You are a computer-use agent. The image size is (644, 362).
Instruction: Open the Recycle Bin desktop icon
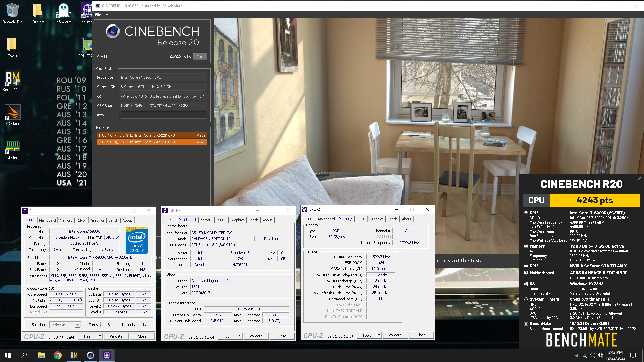(12, 14)
